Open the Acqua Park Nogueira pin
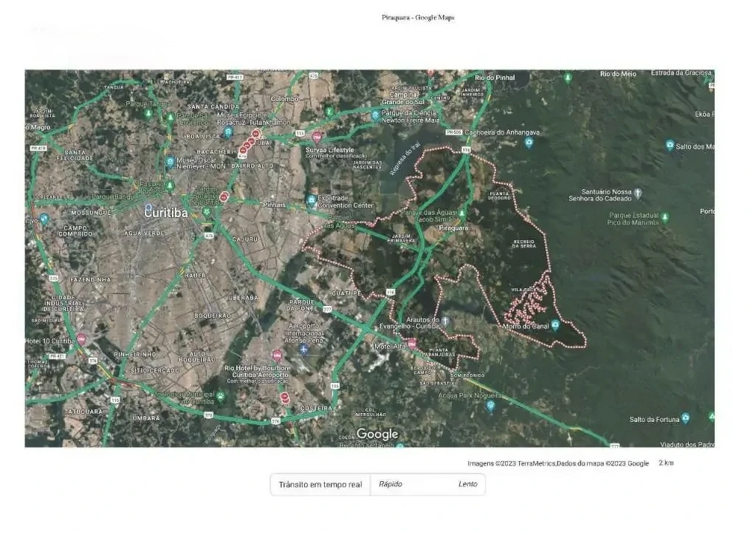This screenshot has height=535, width=756. (491, 406)
